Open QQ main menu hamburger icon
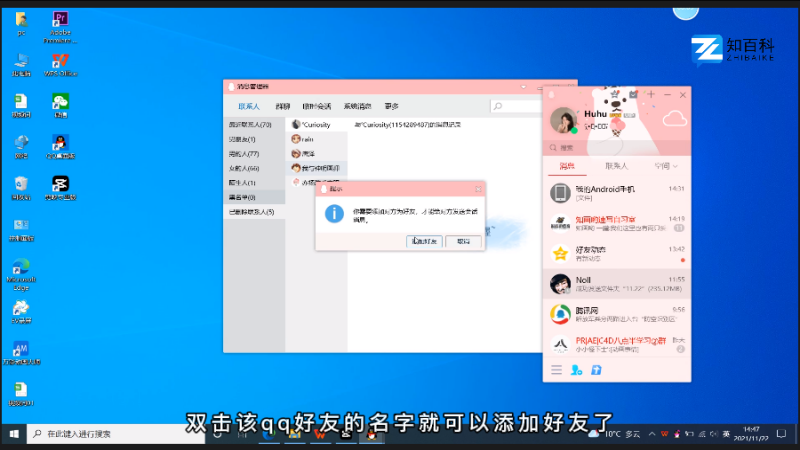This screenshot has width=800, height=450. [557, 370]
